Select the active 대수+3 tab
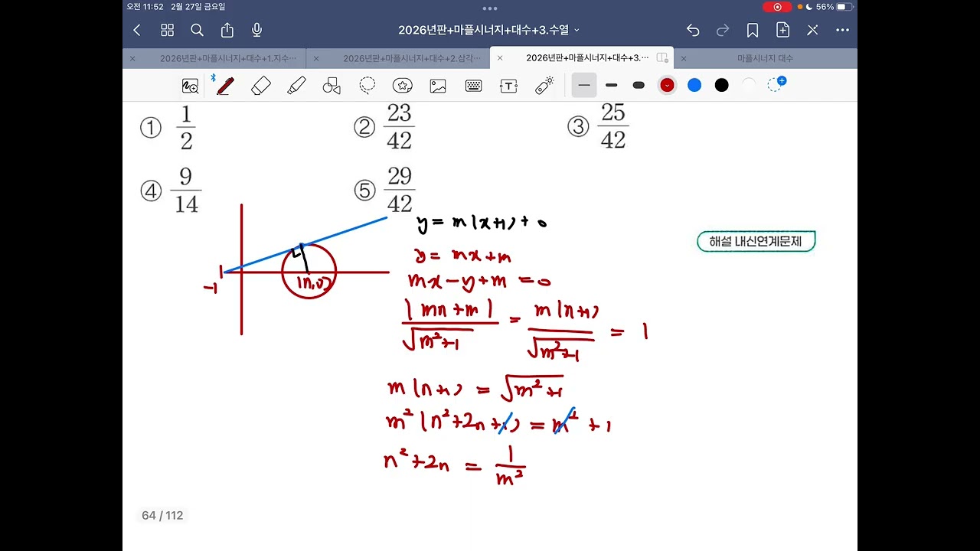This screenshot has width=980, height=551. (586, 58)
